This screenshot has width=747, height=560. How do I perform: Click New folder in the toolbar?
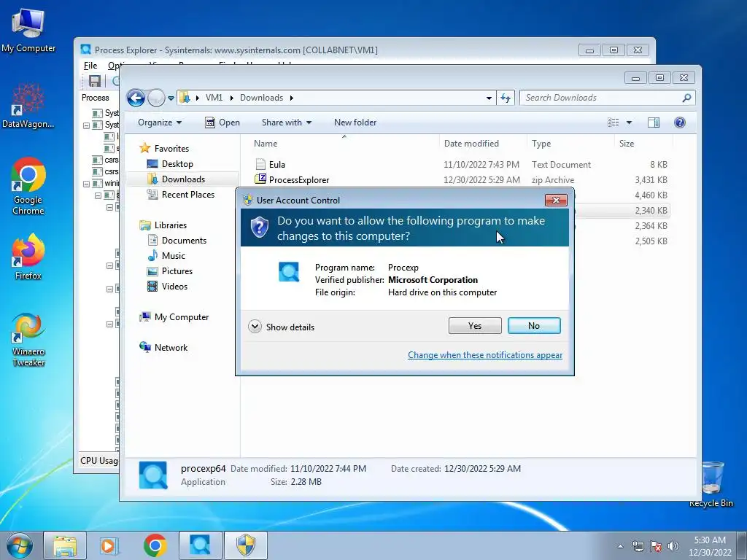(355, 122)
